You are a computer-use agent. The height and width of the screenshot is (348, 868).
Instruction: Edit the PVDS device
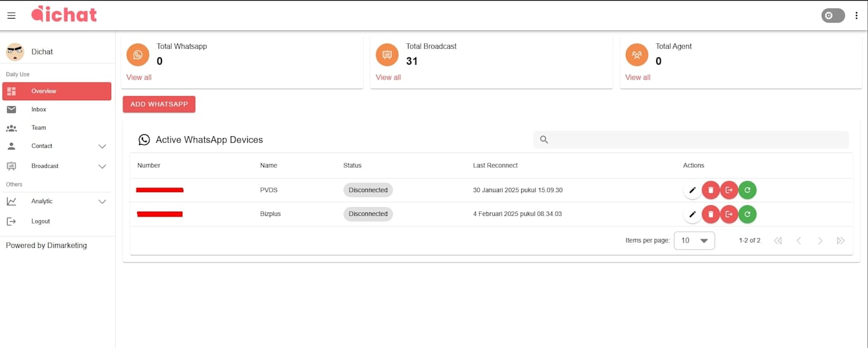click(692, 190)
